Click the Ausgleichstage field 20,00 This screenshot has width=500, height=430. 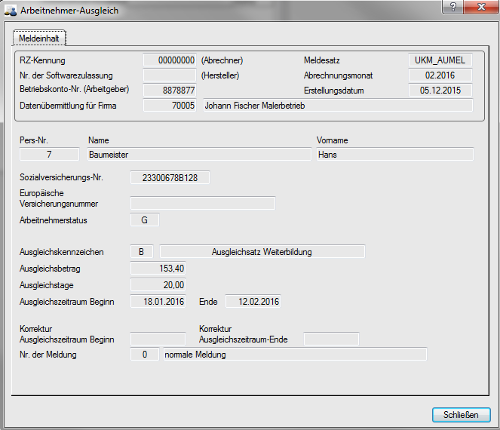(158, 285)
